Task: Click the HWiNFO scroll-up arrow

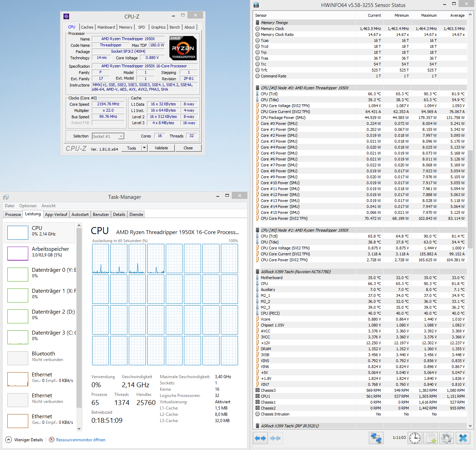Action: click(470, 14)
